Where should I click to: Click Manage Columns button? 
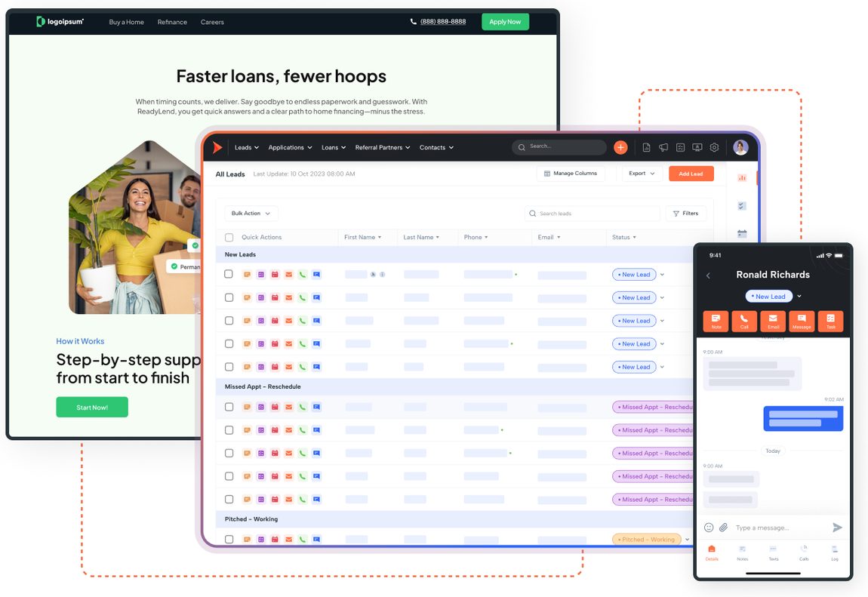point(570,174)
